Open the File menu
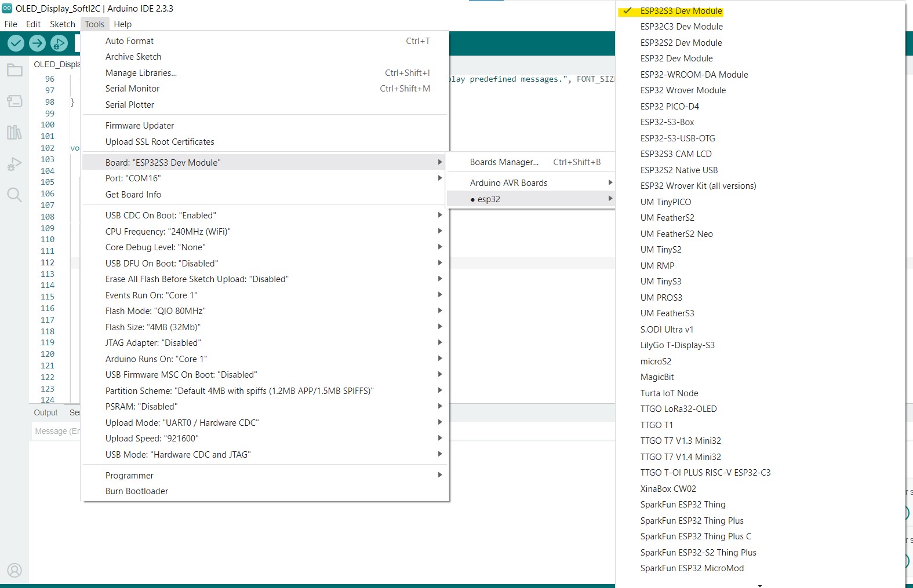This screenshot has height=588, width=913. coord(11,24)
